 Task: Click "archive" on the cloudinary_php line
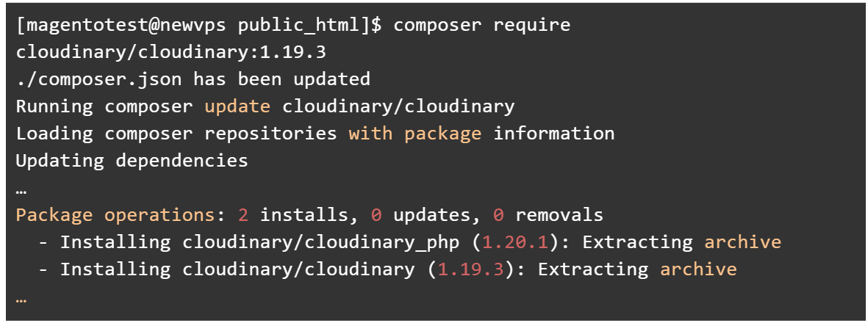[x=742, y=242]
